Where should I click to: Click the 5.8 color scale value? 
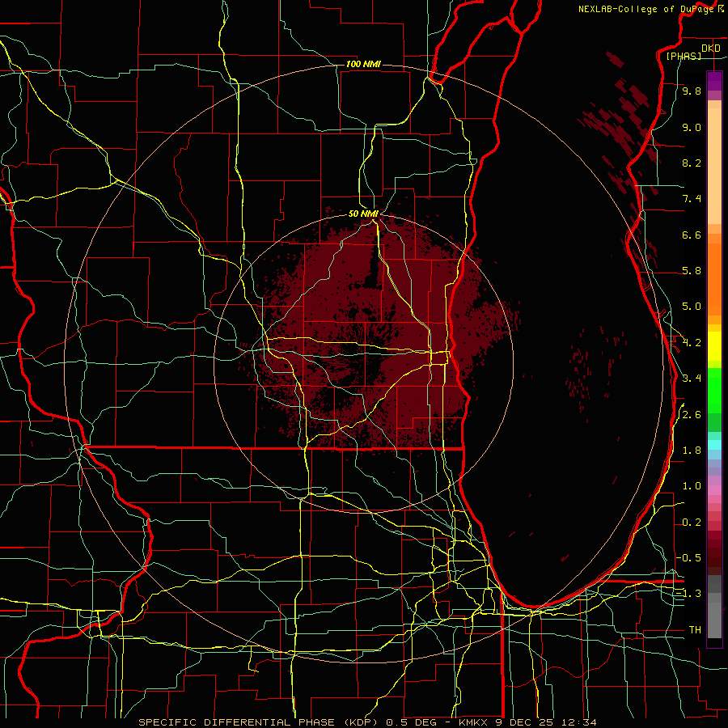click(692, 271)
